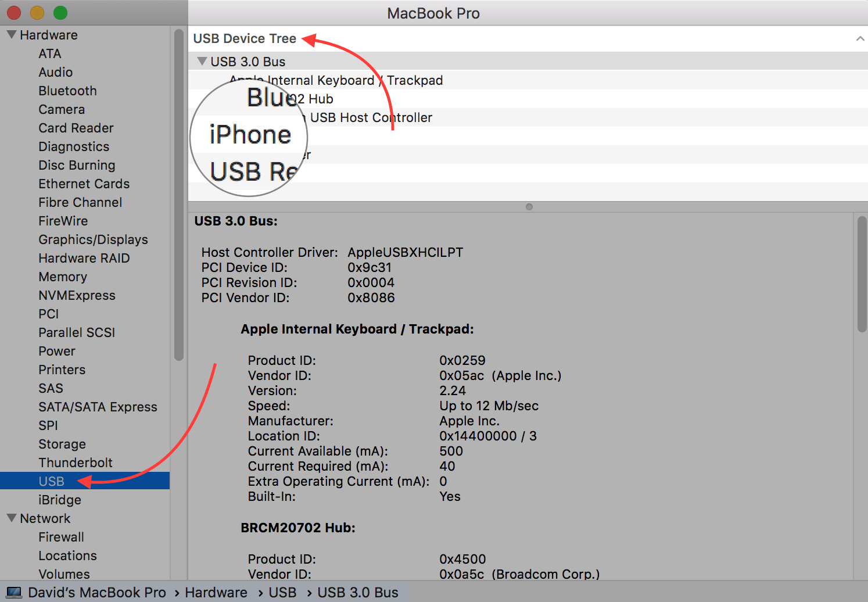The width and height of the screenshot is (868, 602).
Task: Click the Host Controller Driver value AppleUSBXHCILPT
Action: 406,252
